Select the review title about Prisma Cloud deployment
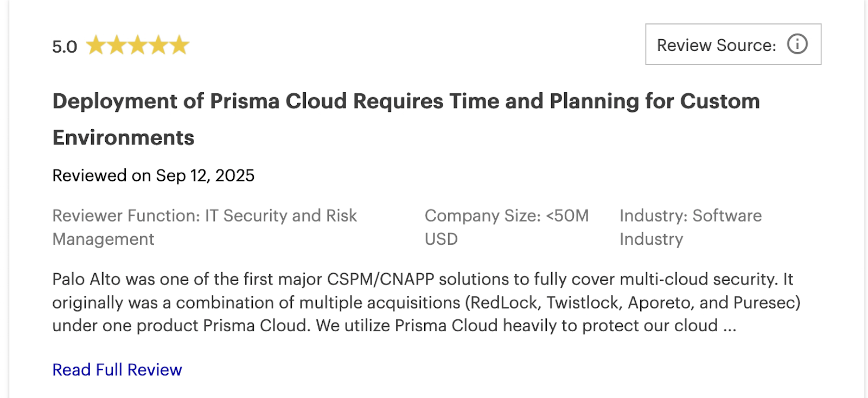 pyautogui.click(x=406, y=118)
